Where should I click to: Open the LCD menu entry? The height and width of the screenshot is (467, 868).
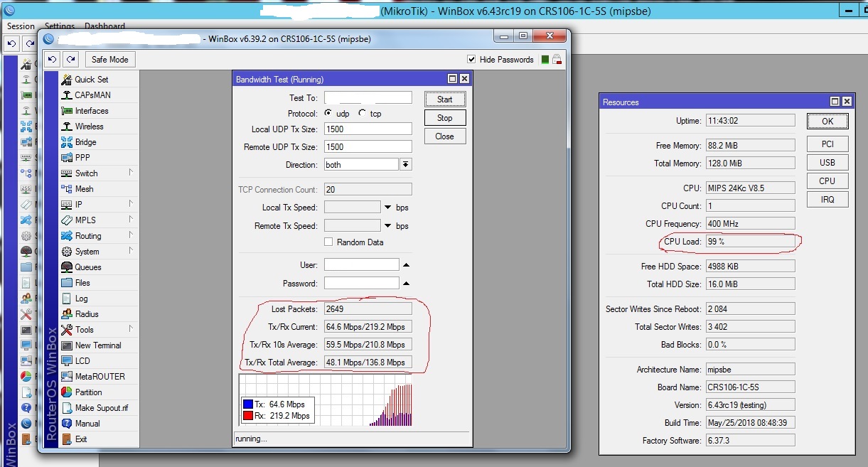tap(82, 361)
